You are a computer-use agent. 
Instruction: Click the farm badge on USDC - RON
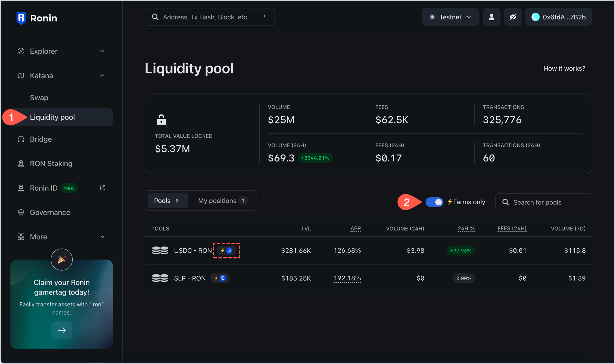click(226, 251)
